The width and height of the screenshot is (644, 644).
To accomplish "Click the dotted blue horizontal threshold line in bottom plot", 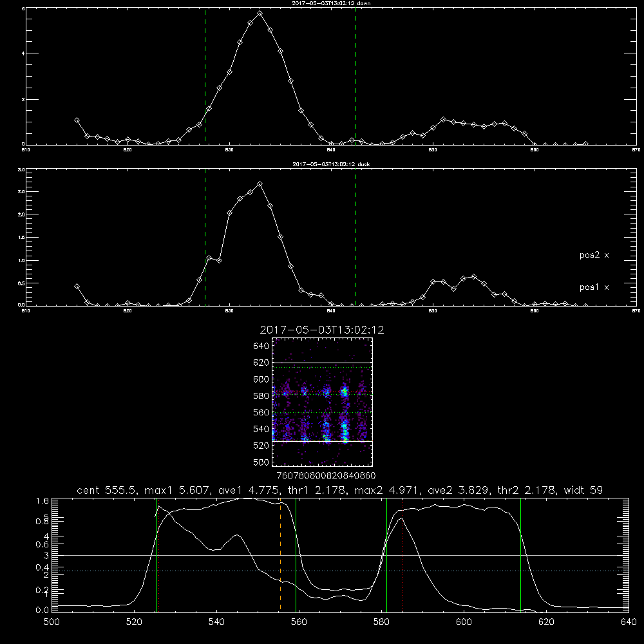I will coord(340,571).
